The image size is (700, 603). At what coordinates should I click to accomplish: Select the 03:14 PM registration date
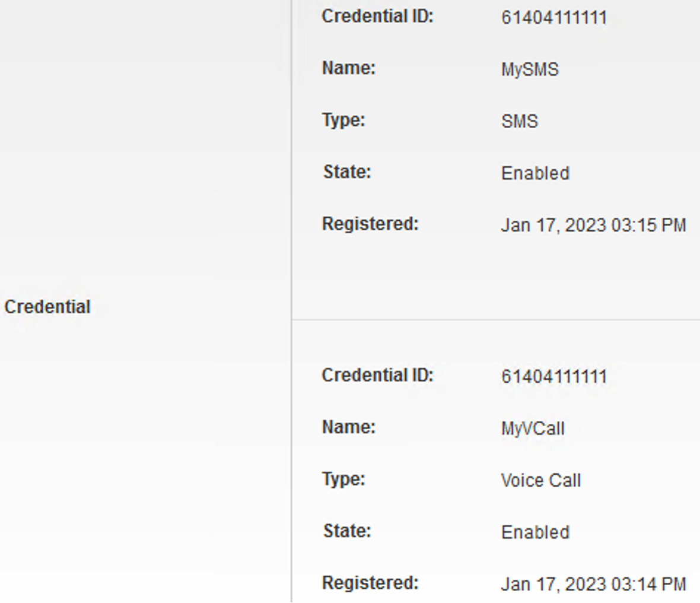[x=593, y=585]
